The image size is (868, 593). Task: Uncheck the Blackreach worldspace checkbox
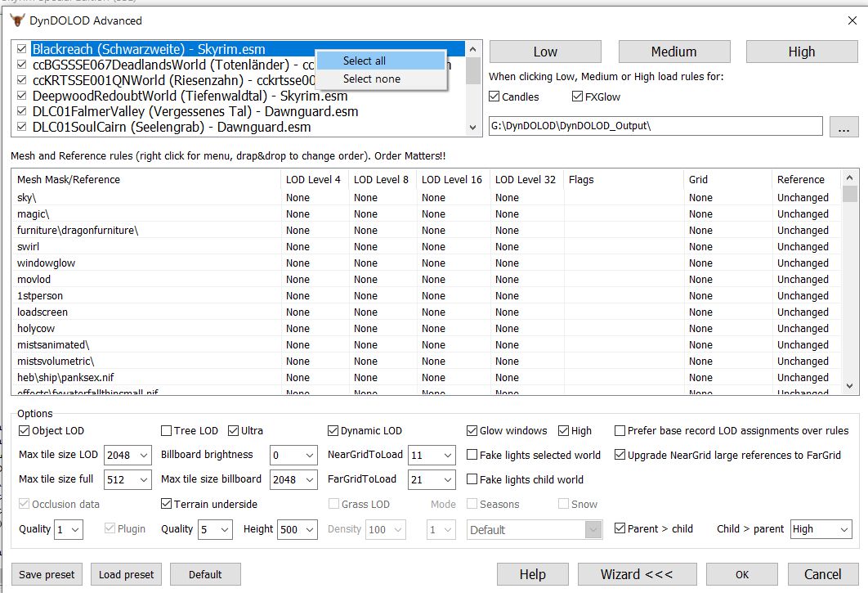(x=21, y=49)
